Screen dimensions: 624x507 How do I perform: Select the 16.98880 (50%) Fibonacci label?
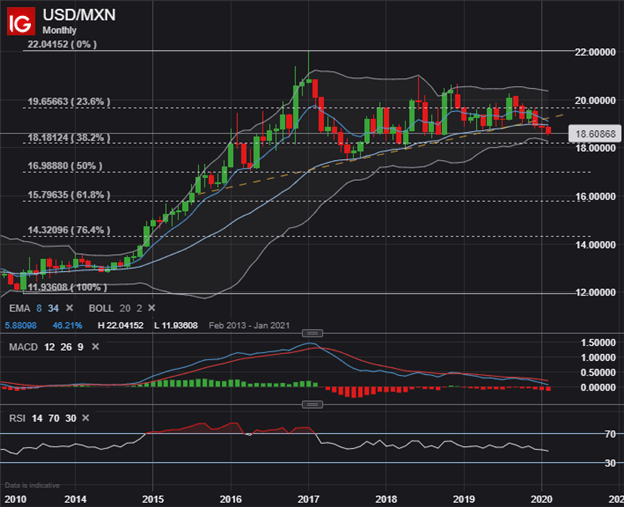coord(65,166)
